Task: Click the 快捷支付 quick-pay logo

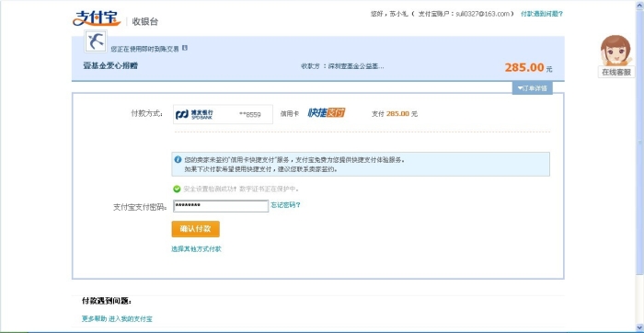Action: (x=326, y=112)
